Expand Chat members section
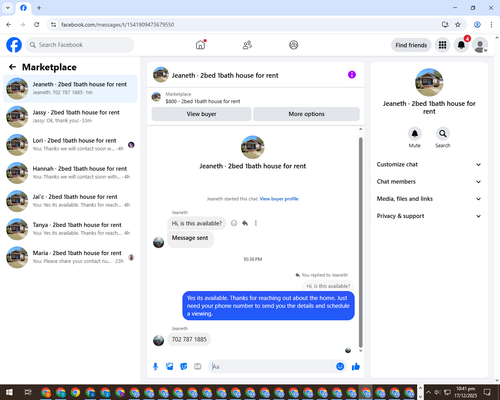 click(429, 182)
